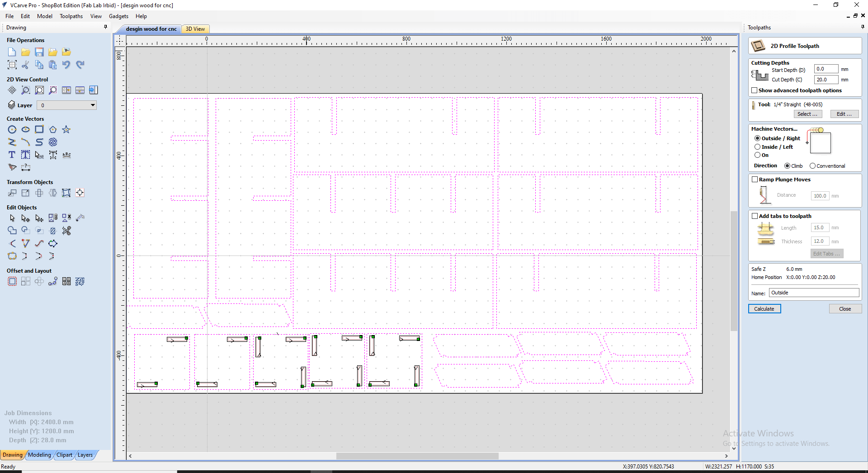Undo the last action with the undo arrow icon
This screenshot has width=868, height=473.
(66, 65)
